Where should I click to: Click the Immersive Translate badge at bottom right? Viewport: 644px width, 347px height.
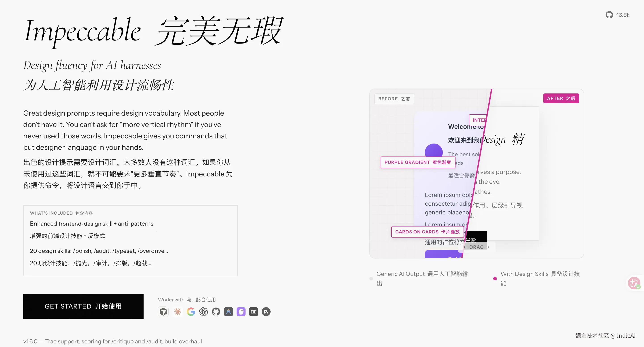[x=634, y=283]
